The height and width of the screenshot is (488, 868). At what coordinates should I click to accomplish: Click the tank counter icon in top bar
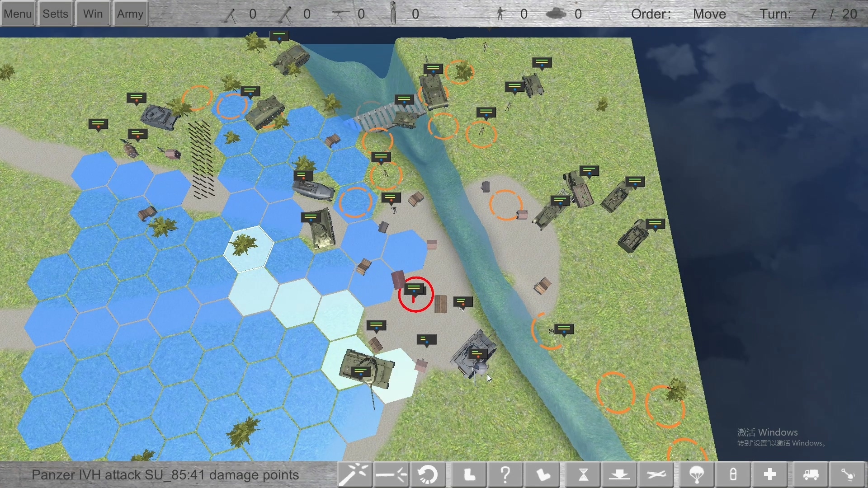tap(558, 14)
